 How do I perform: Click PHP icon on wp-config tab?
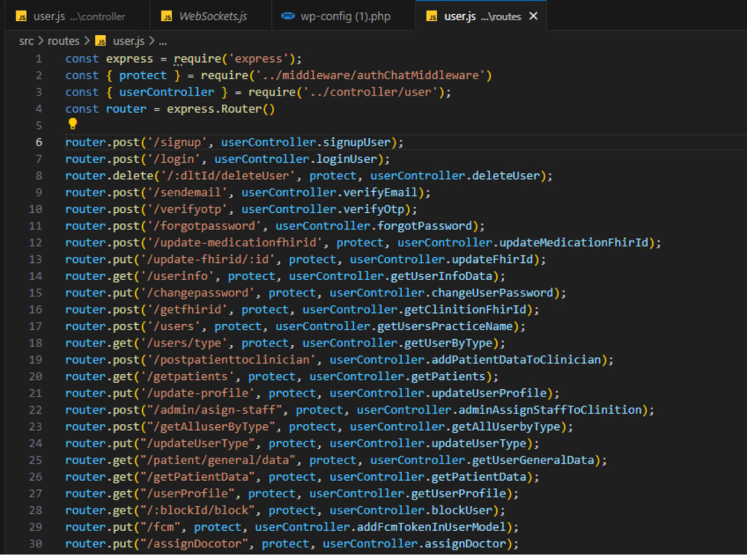coord(288,16)
